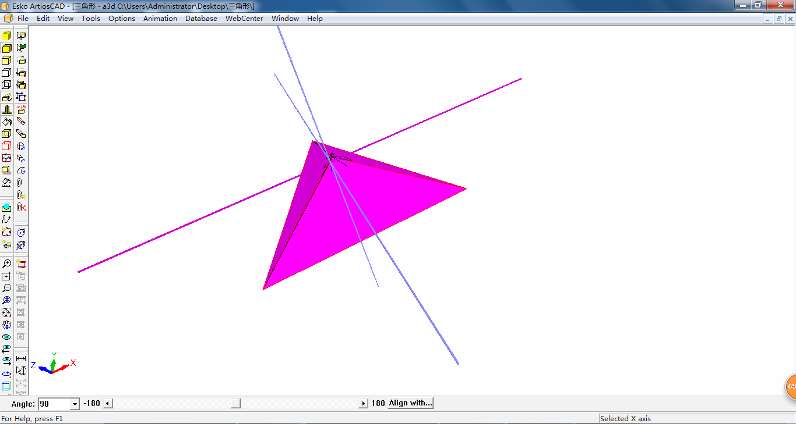
Task: Click the red square outline icon in left column
Action: click(x=7, y=146)
